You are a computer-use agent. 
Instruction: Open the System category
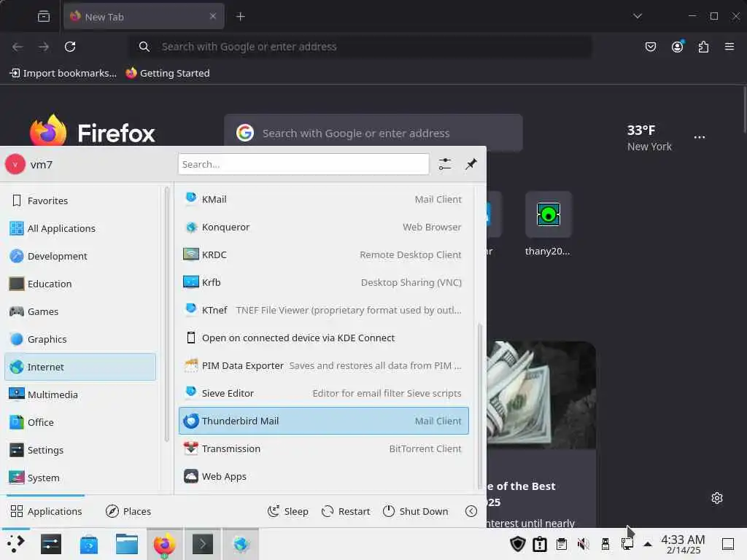tap(80, 478)
